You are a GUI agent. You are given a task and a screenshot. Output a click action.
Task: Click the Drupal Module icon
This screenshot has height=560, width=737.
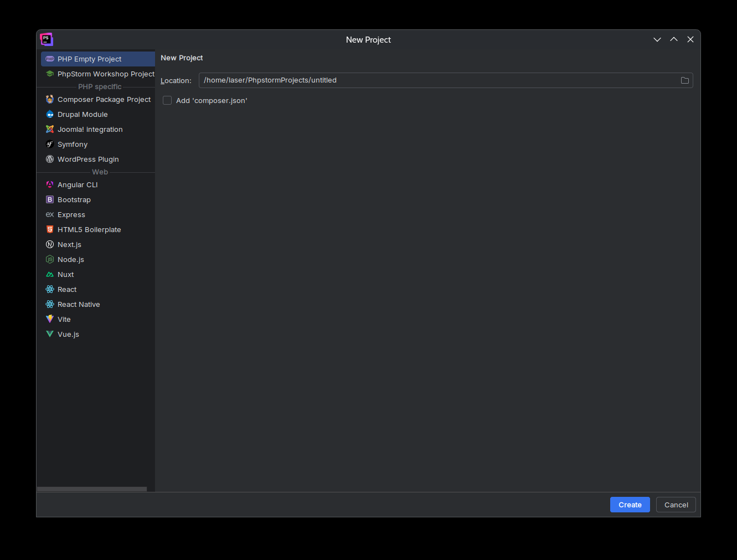pyautogui.click(x=50, y=115)
